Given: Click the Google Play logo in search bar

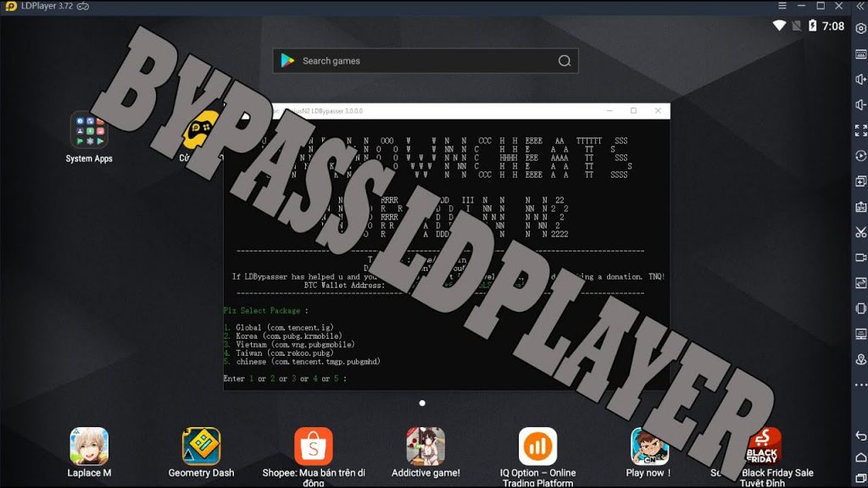Looking at the screenshot, I should pos(287,61).
